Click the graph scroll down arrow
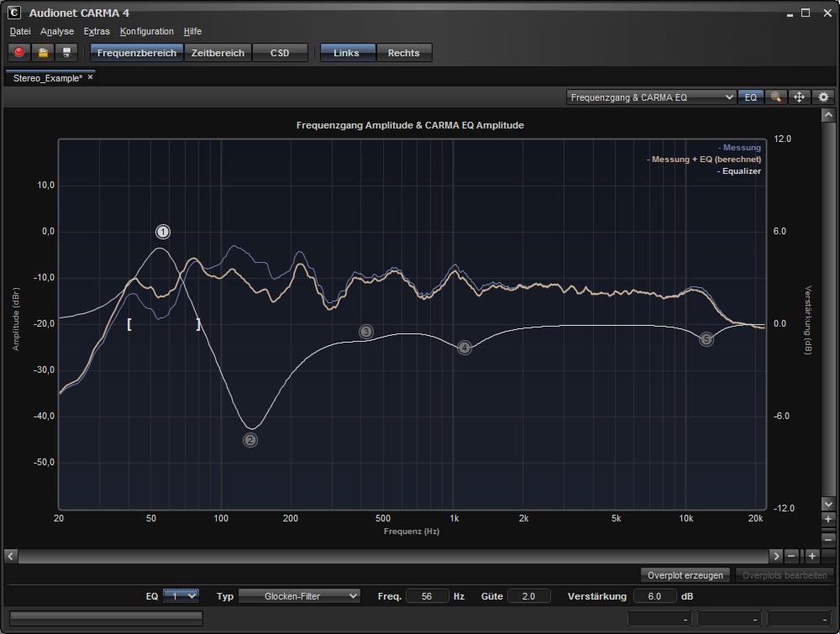This screenshot has height=634, width=840. pyautogui.click(x=828, y=504)
